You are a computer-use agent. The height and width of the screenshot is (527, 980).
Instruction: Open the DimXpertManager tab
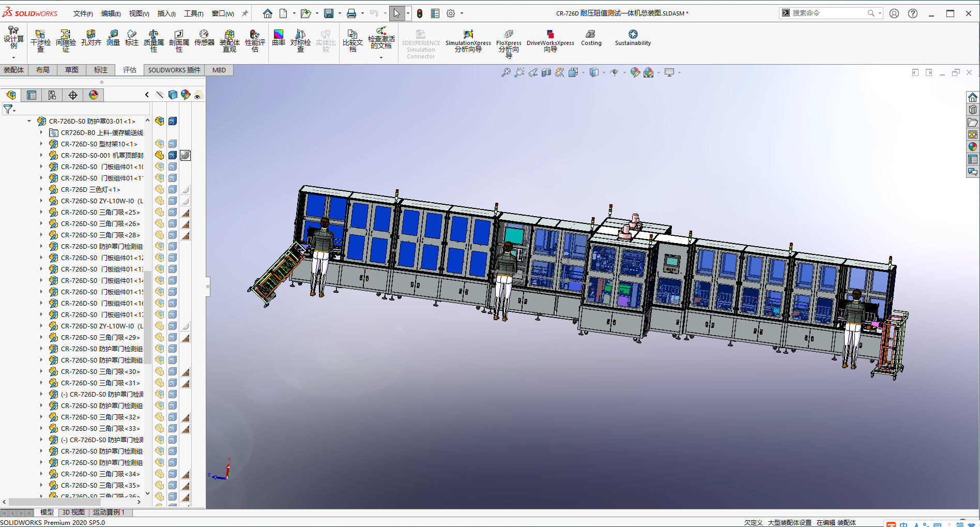73,95
